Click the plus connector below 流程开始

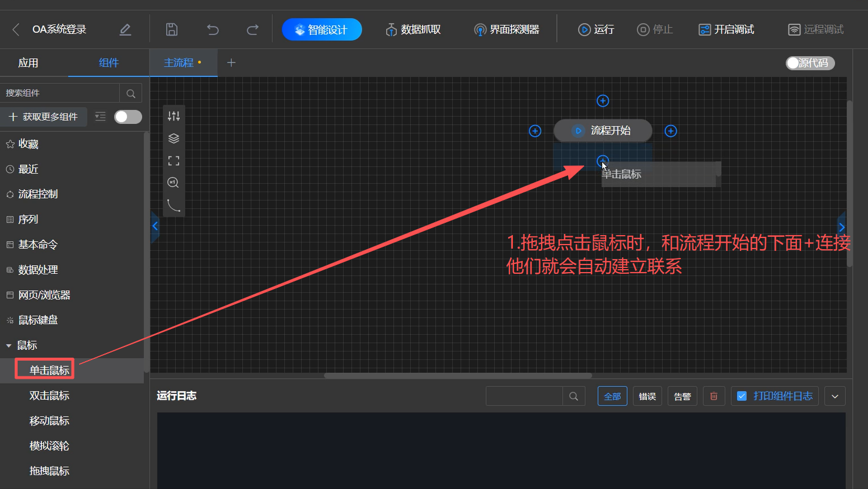click(x=603, y=161)
